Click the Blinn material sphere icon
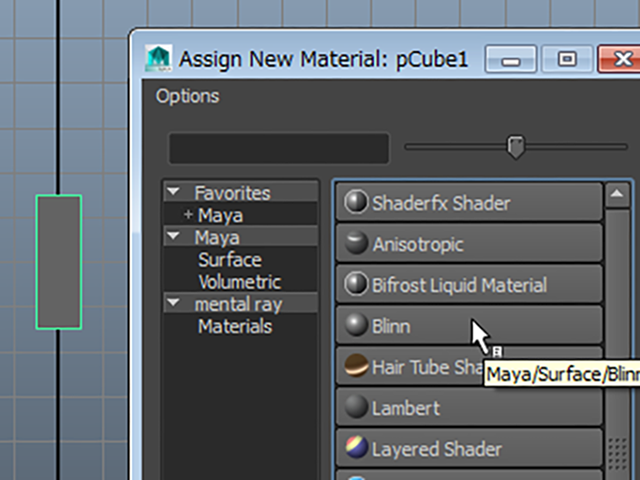The image size is (640, 480). coord(356,325)
